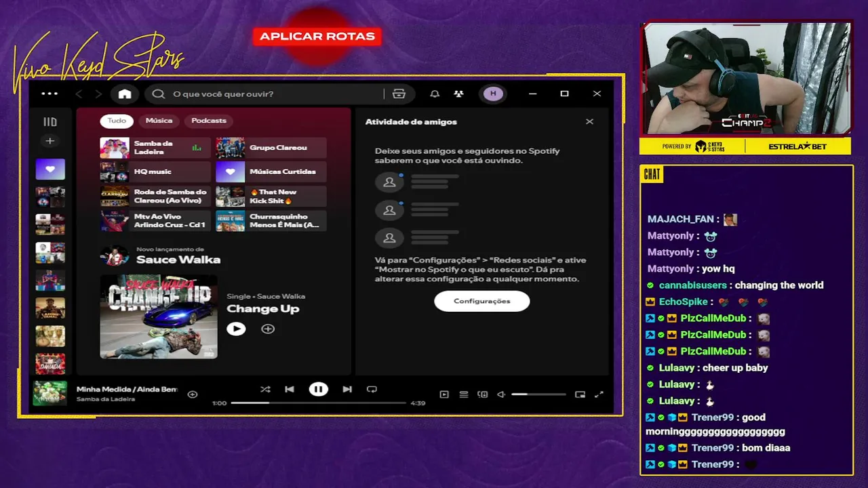Pause the current song

click(318, 389)
